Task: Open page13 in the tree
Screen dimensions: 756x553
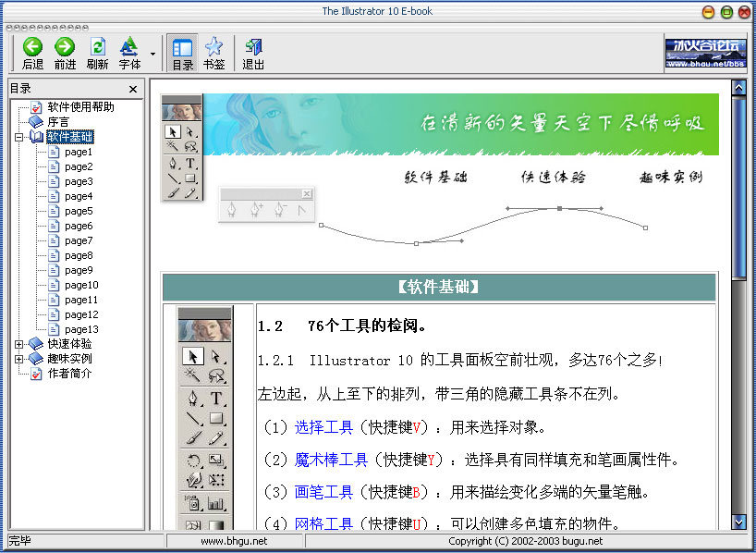Action: tap(81, 329)
